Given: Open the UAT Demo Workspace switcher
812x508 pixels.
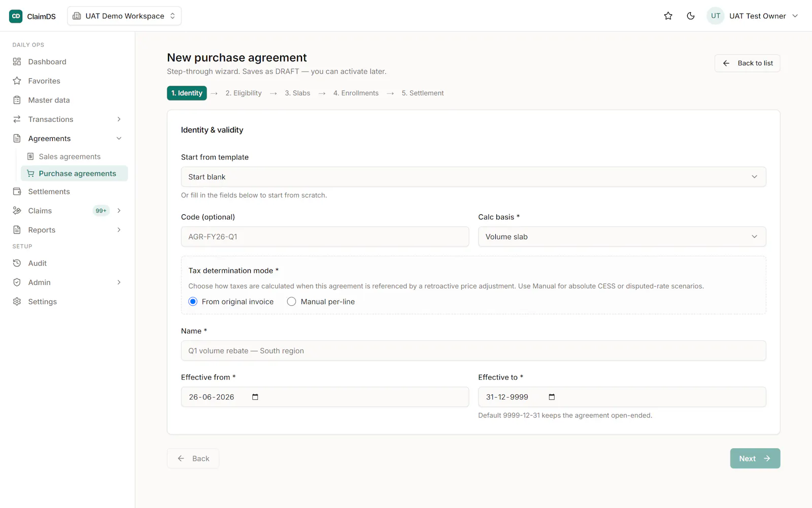Looking at the screenshot, I should tap(124, 16).
